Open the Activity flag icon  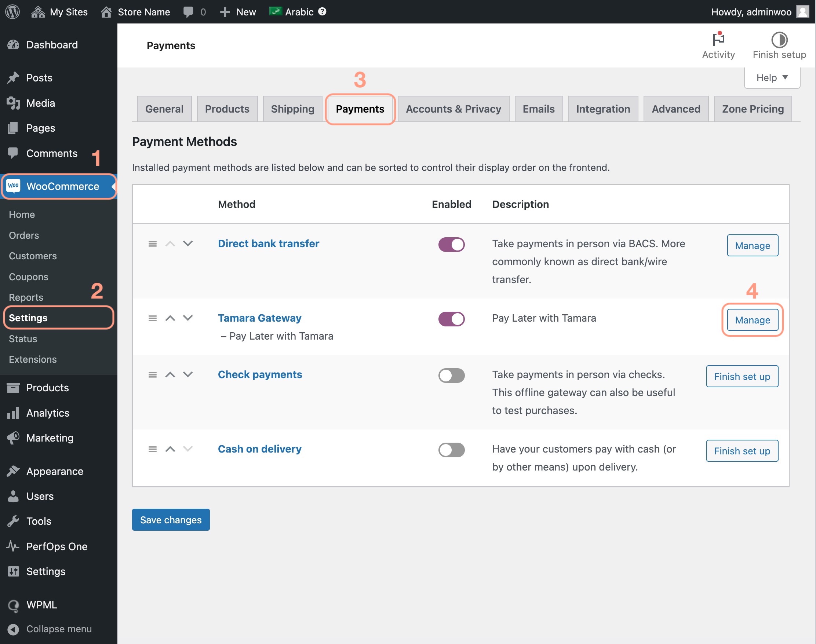click(718, 39)
